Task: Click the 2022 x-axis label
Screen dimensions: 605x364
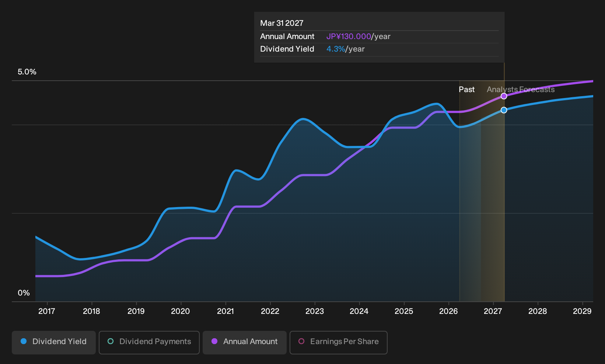Action: click(x=270, y=311)
